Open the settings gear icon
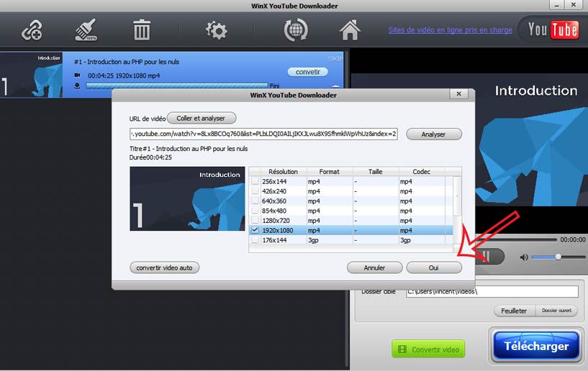This screenshot has height=371, width=588. pyautogui.click(x=217, y=30)
